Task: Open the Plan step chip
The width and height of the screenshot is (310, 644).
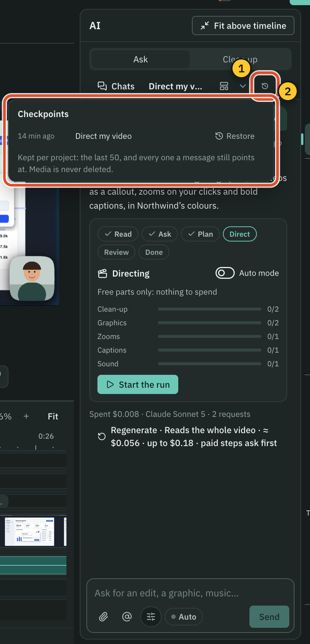Action: pos(200,234)
